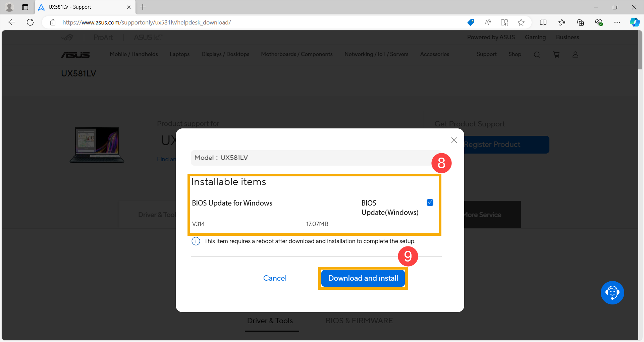Open tab actions menu icon

[x=25, y=7]
